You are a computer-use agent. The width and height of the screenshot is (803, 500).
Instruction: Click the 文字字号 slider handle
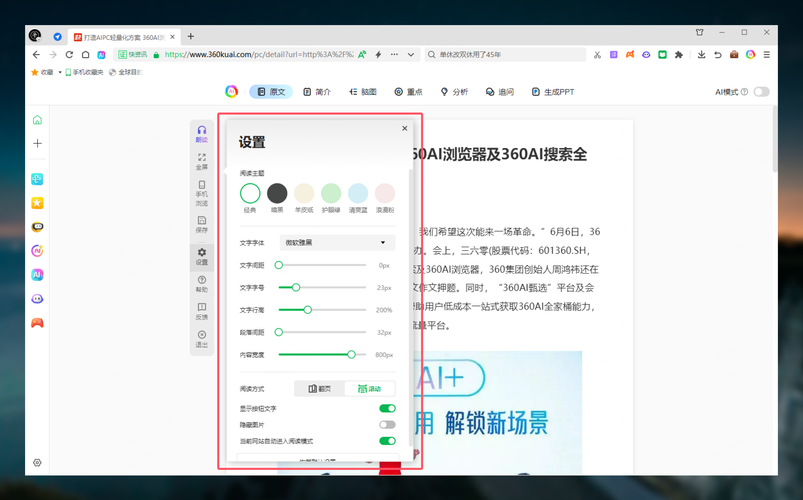(296, 287)
